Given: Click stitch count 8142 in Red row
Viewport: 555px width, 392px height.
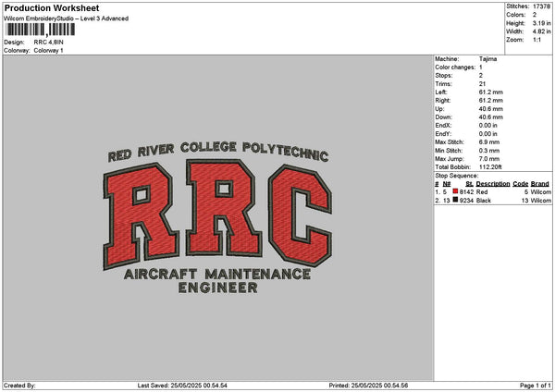Looking at the screenshot, I should pyautogui.click(x=466, y=191).
